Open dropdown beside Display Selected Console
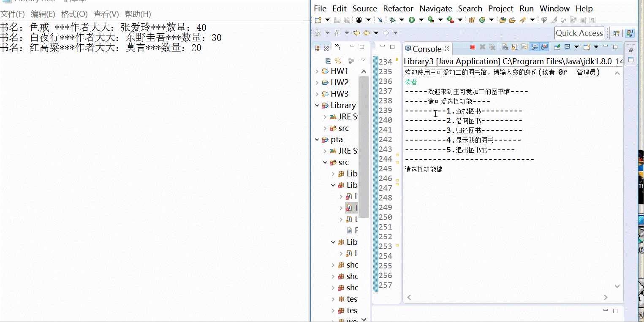Image resolution: width=644 pixels, height=322 pixels. [x=576, y=47]
